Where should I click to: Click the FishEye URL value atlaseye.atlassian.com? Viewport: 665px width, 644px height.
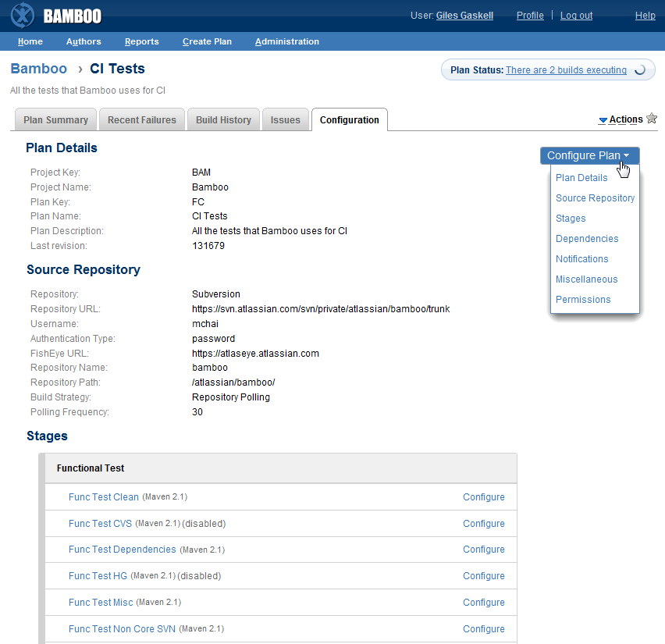(x=255, y=354)
